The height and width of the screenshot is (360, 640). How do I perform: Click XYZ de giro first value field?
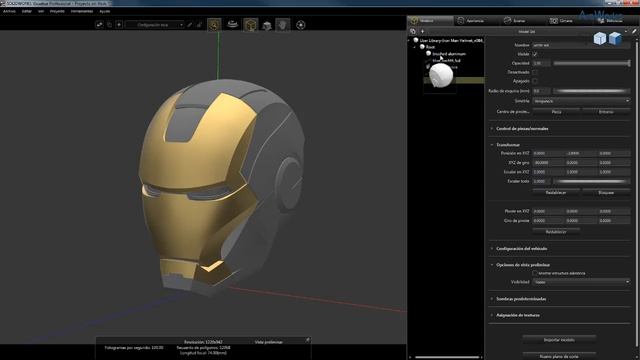click(x=548, y=162)
